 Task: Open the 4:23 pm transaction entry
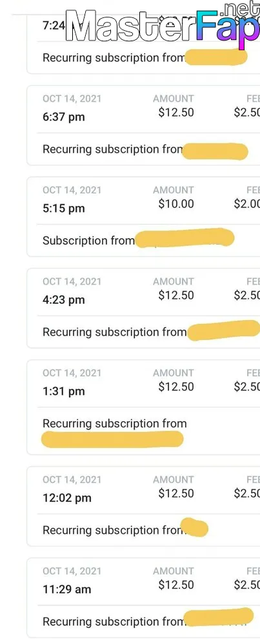pyautogui.click(x=144, y=308)
